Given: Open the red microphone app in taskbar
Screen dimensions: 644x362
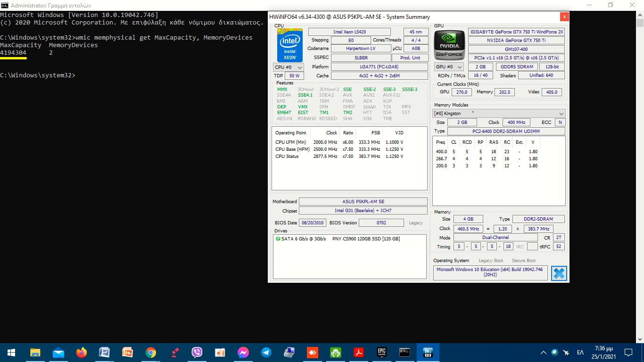Looking at the screenshot, I should pyautogui.click(x=173, y=352).
